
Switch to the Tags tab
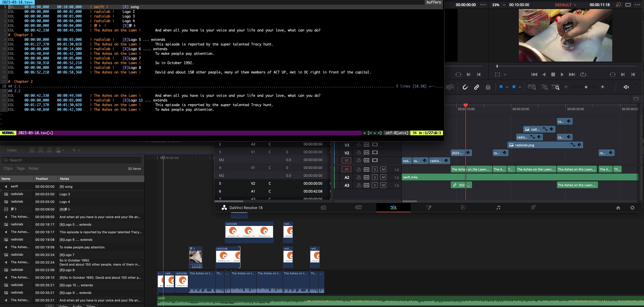(x=21, y=169)
